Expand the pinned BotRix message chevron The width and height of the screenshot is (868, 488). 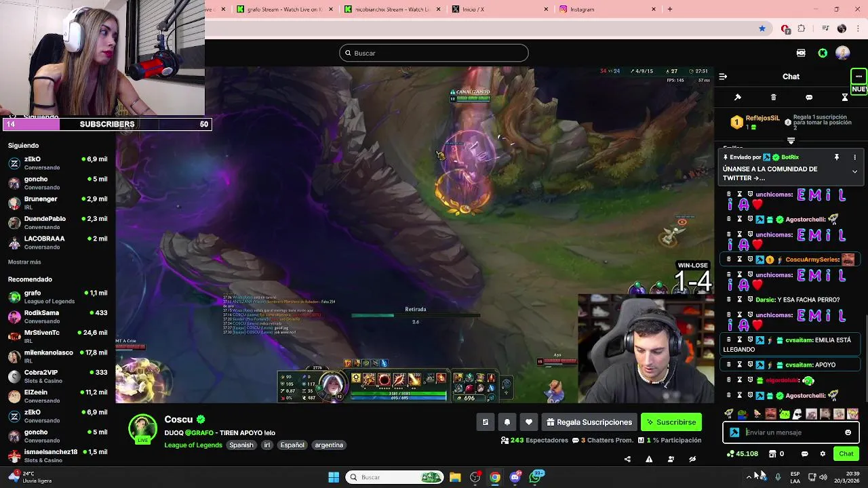854,171
